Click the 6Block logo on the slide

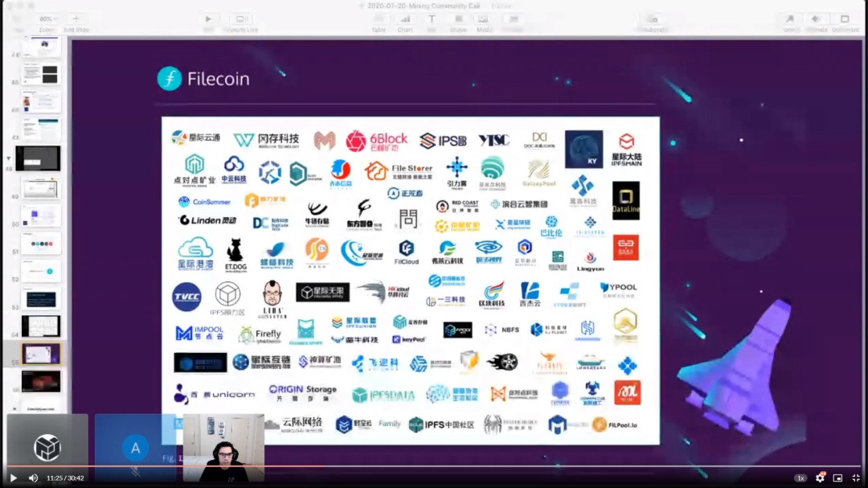coord(376,141)
